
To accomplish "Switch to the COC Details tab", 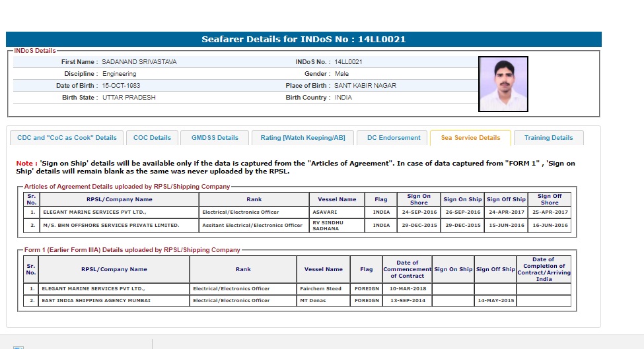I will click(152, 138).
